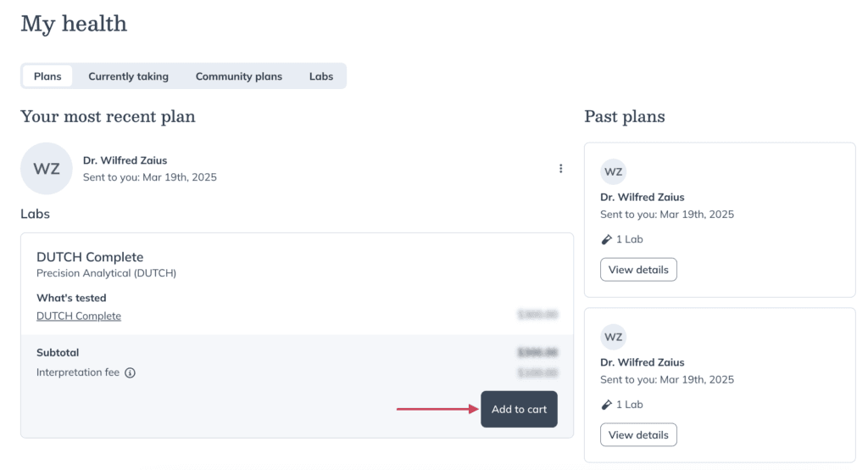The image size is (868, 470).
Task: Click the large WZ avatar circle
Action: point(47,169)
